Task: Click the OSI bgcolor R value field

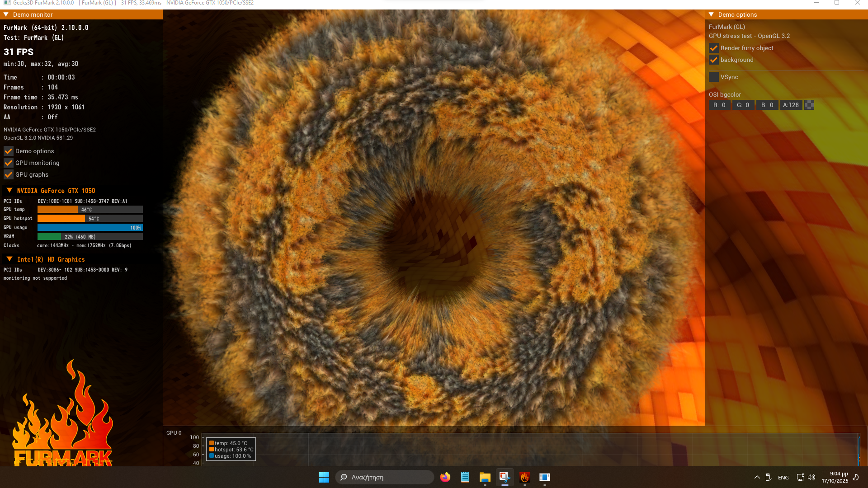Action: pos(719,105)
